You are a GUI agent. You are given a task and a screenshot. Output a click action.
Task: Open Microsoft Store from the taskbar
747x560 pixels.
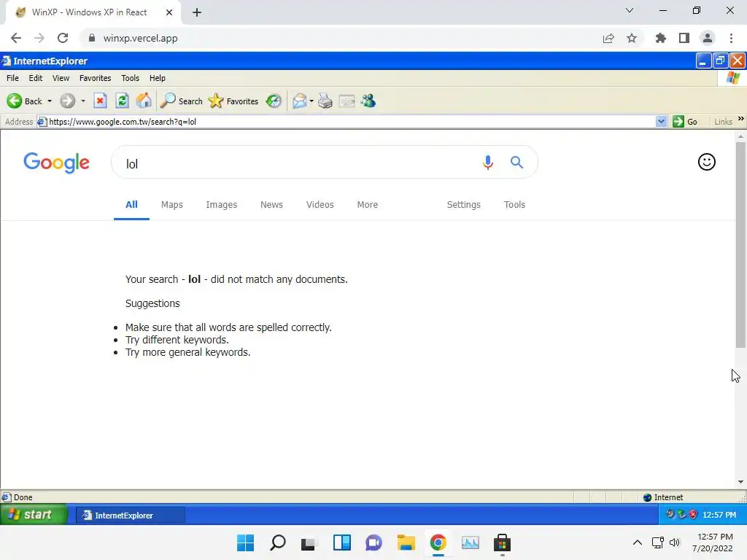(502, 542)
